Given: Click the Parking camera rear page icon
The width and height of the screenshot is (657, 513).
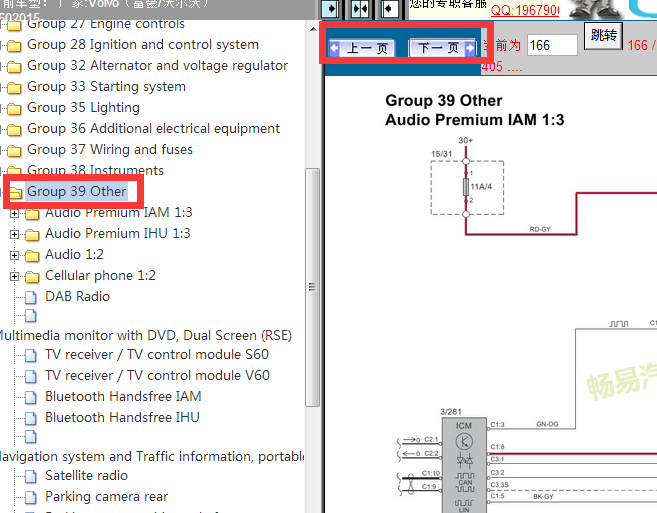Looking at the screenshot, I should [x=31, y=497].
